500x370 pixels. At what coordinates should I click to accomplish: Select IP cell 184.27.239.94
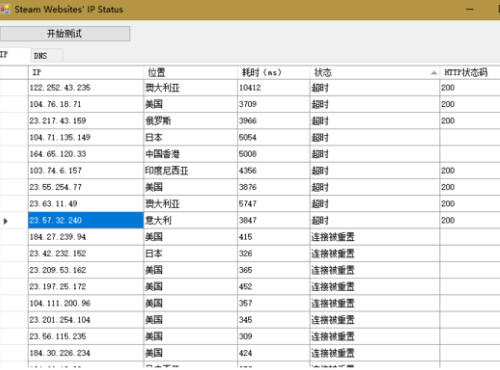(86, 237)
